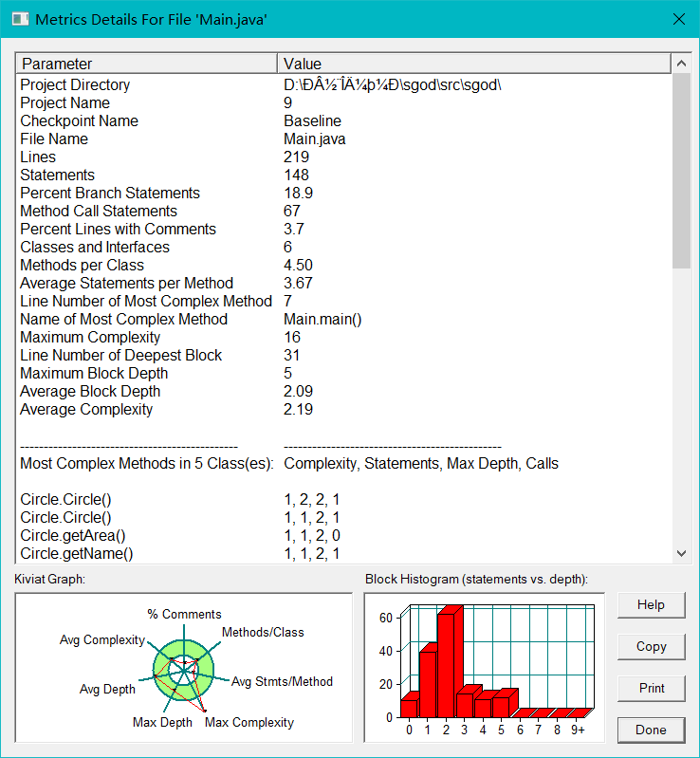The image size is (700, 758).
Task: Click the Kiviat graph circle
Action: point(184,670)
